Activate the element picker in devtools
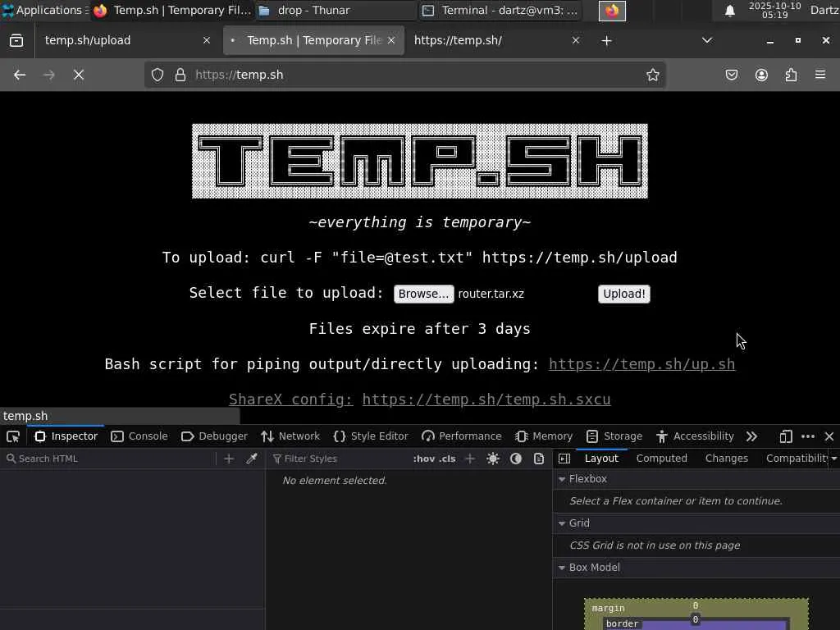Viewport: 840px width, 630px height. (x=13, y=436)
